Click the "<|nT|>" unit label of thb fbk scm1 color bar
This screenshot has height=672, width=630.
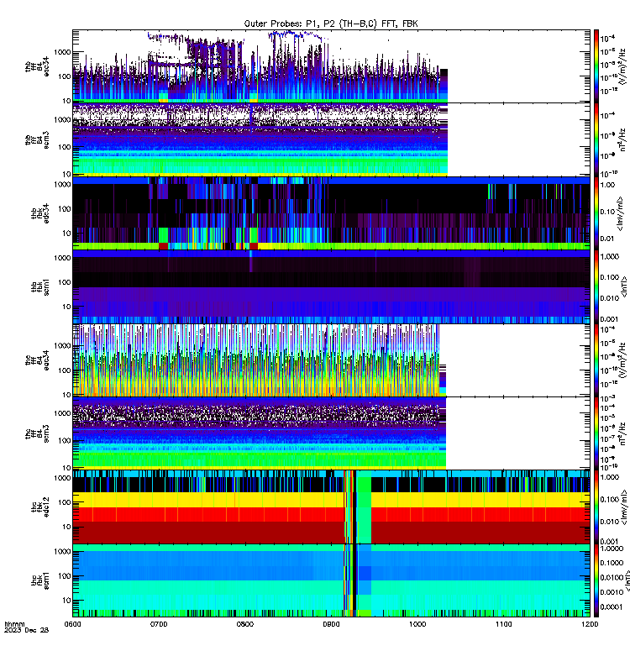coord(624,286)
